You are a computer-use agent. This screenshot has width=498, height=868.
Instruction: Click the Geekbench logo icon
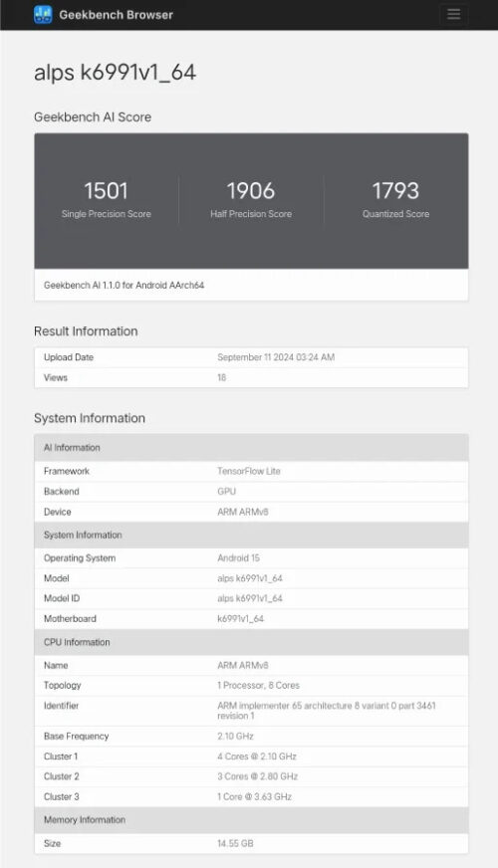click(43, 15)
